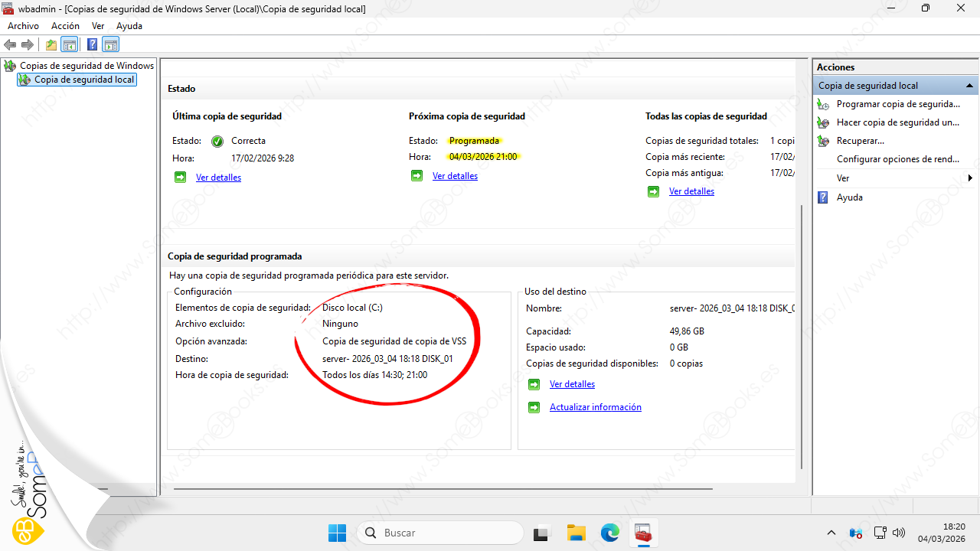980x551 pixels.
Task: Click the Programar copia de seguridad icon
Action: pos(823,104)
